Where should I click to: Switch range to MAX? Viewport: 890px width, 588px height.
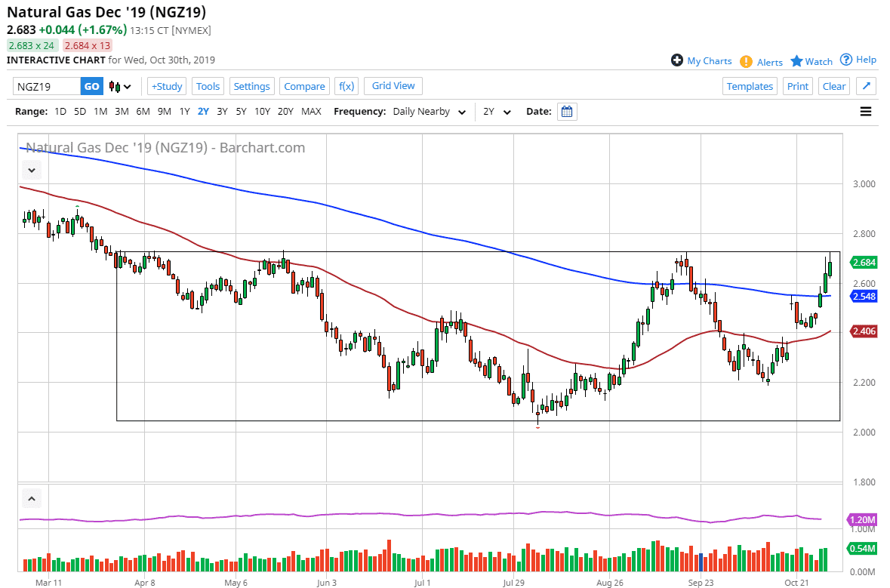[x=311, y=112]
